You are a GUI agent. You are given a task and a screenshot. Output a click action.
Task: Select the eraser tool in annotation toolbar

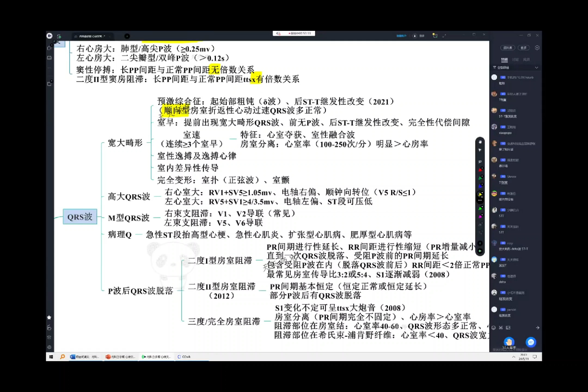[480, 225]
